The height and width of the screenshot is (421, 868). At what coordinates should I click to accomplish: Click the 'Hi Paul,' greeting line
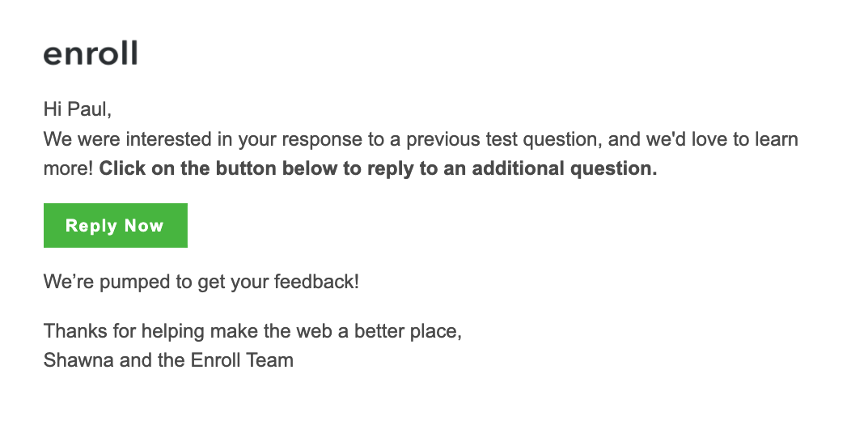(78, 109)
